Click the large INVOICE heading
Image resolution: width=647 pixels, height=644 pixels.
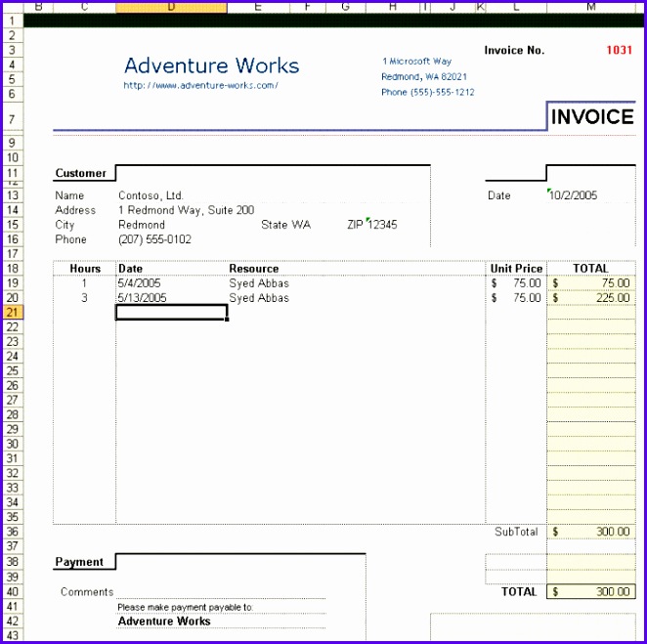(592, 117)
